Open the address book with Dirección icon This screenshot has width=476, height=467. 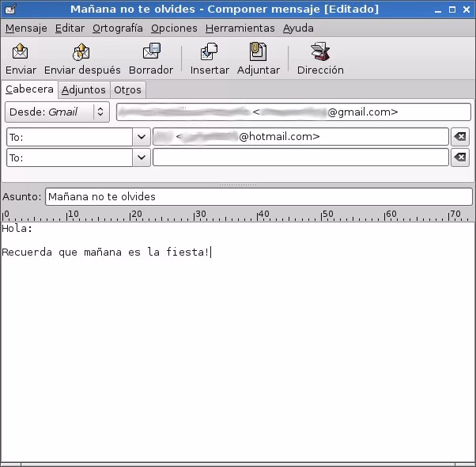coord(320,51)
